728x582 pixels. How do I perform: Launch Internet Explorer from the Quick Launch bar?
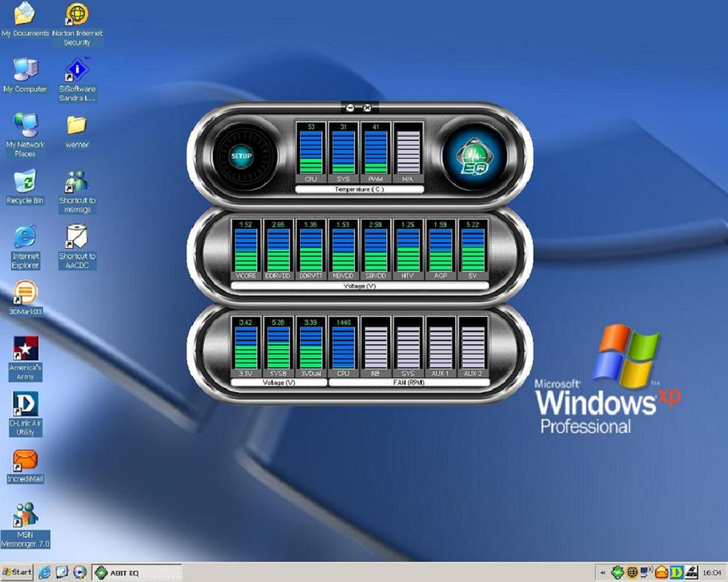[44, 572]
